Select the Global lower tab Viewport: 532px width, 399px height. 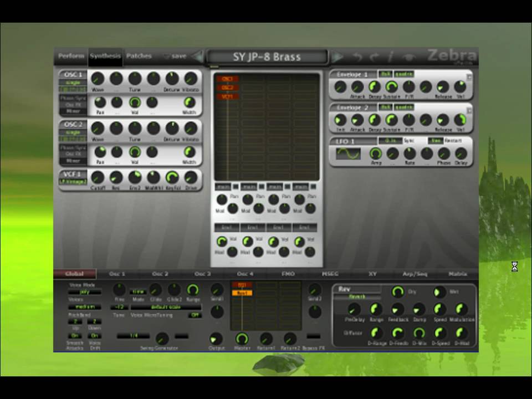point(75,274)
